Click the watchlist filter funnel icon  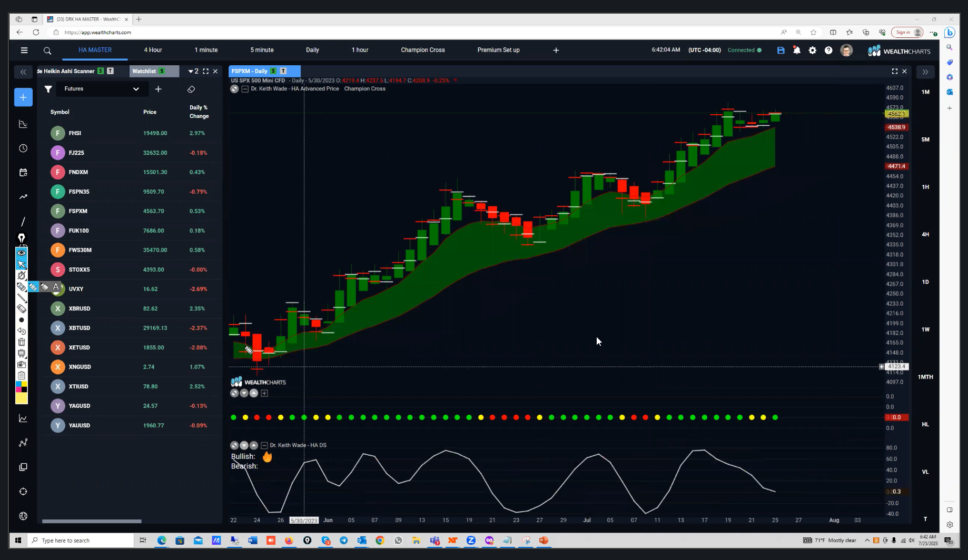(x=48, y=89)
